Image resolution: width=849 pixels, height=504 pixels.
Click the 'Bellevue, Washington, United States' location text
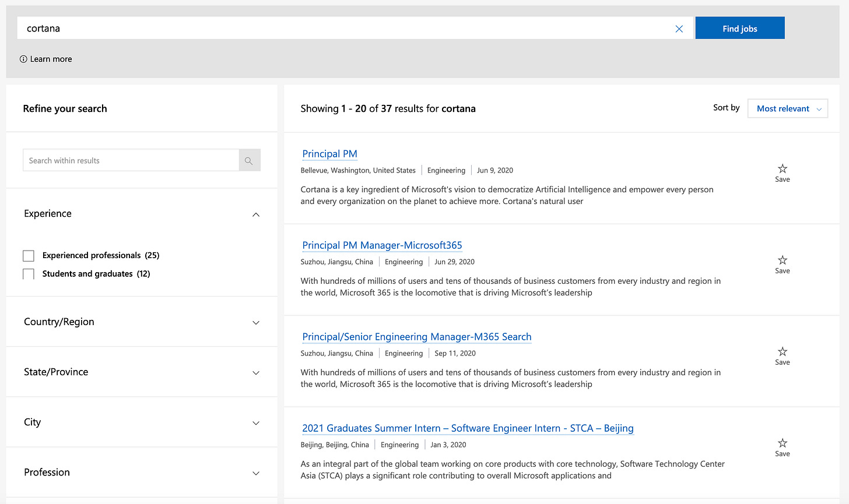click(x=358, y=170)
